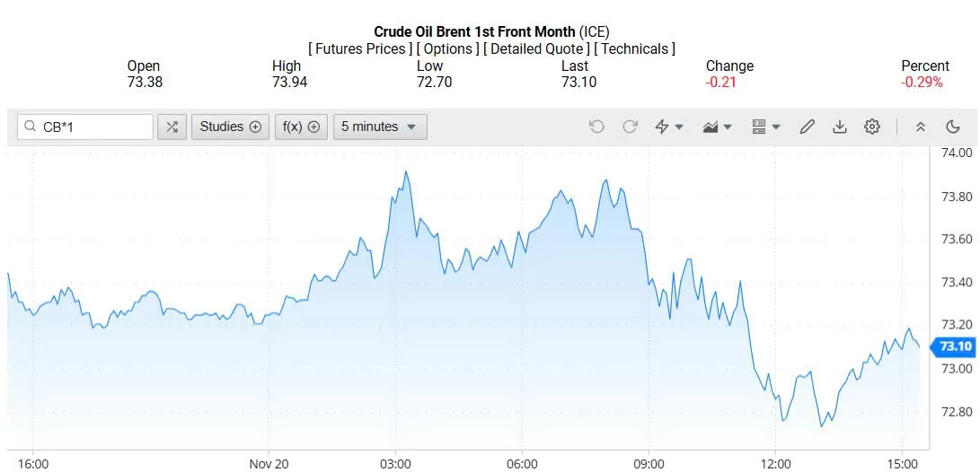Viewport: 980px width, 472px height.
Task: Click the 73.10 current price label
Action: tap(955, 346)
